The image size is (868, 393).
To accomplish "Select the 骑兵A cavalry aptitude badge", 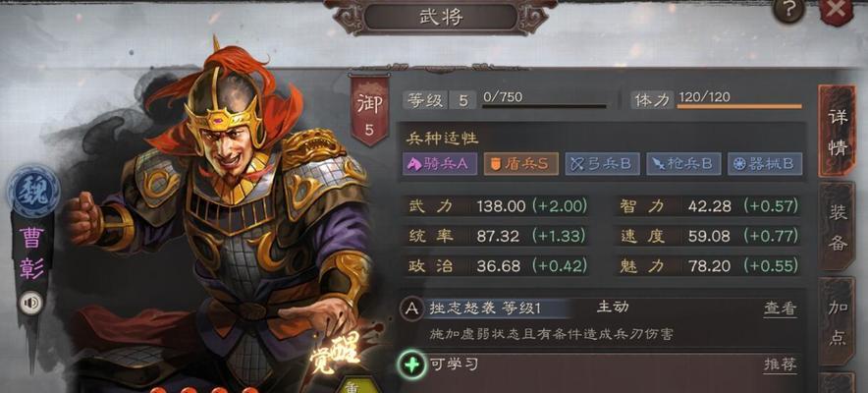I will [x=440, y=164].
